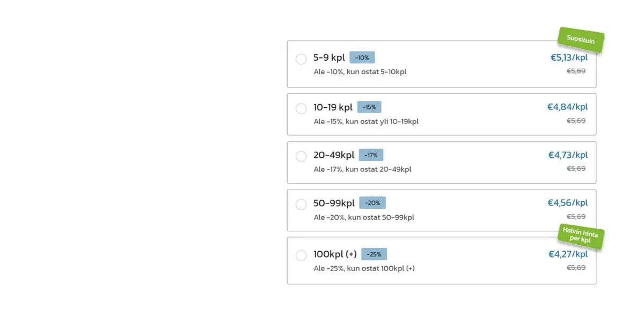Click the Halvin hinta per kpl badge
Screen dimensions: 644x322
pos(581,236)
